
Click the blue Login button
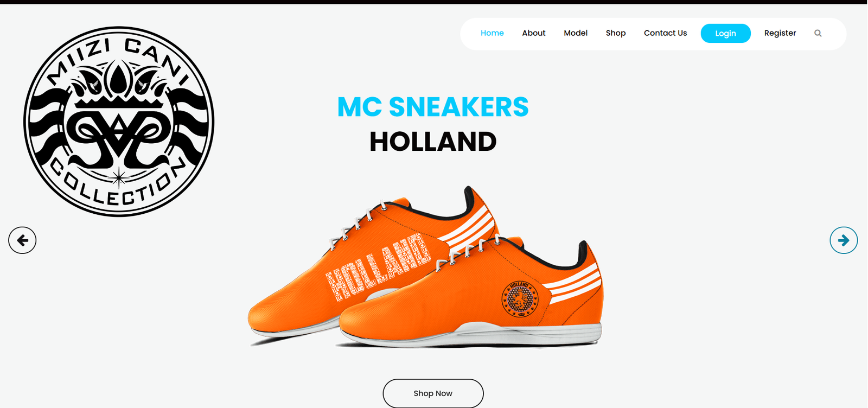click(725, 33)
